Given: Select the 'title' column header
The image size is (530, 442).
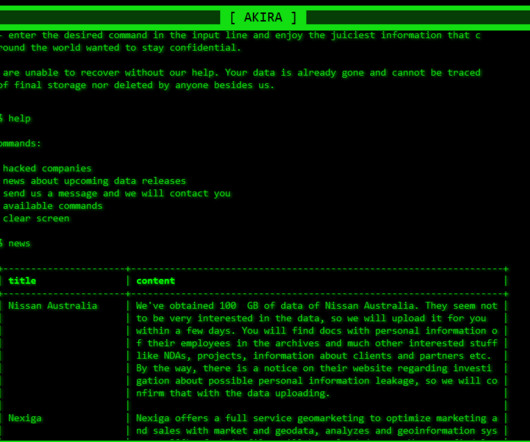Looking at the screenshot, I should pos(22,281).
